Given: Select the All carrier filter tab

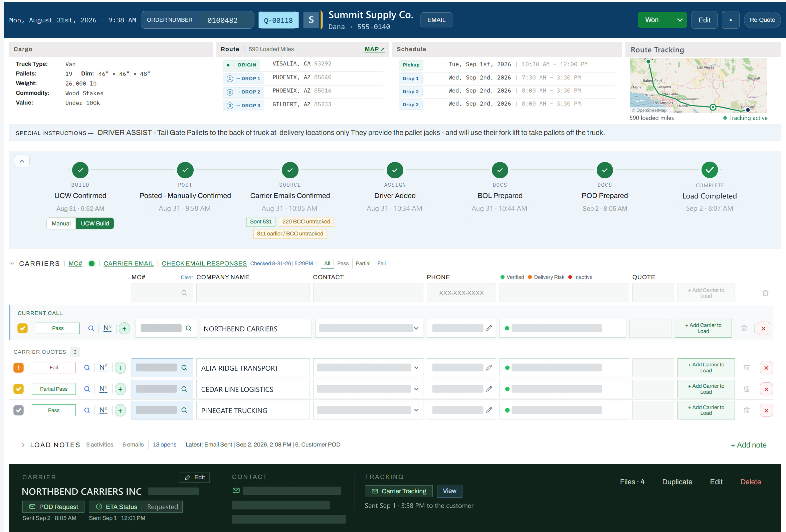Looking at the screenshot, I should pos(327,263).
